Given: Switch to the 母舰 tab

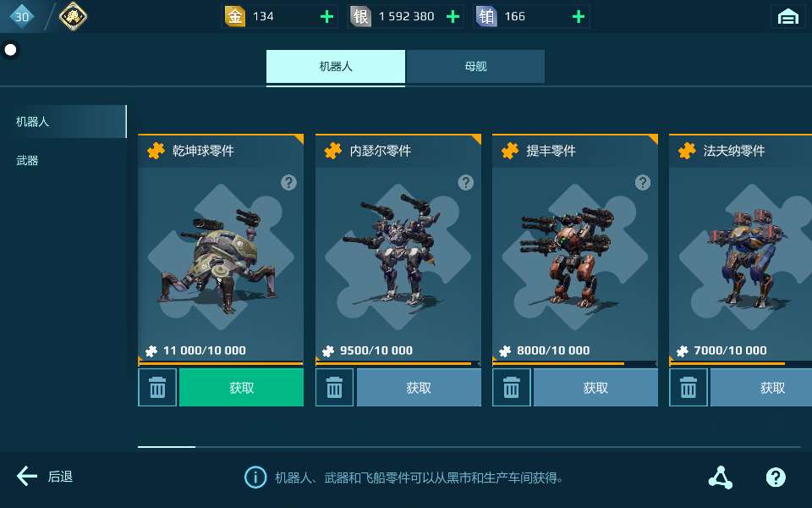Looking at the screenshot, I should (x=475, y=66).
